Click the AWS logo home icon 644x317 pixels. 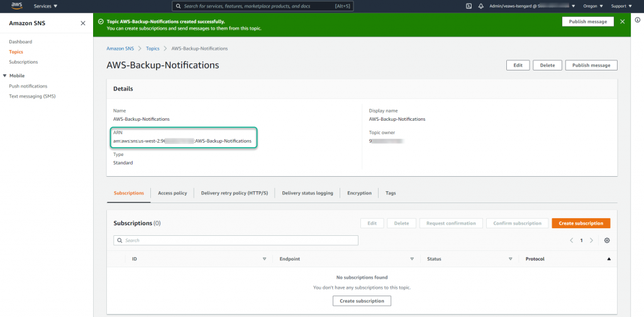click(x=16, y=6)
